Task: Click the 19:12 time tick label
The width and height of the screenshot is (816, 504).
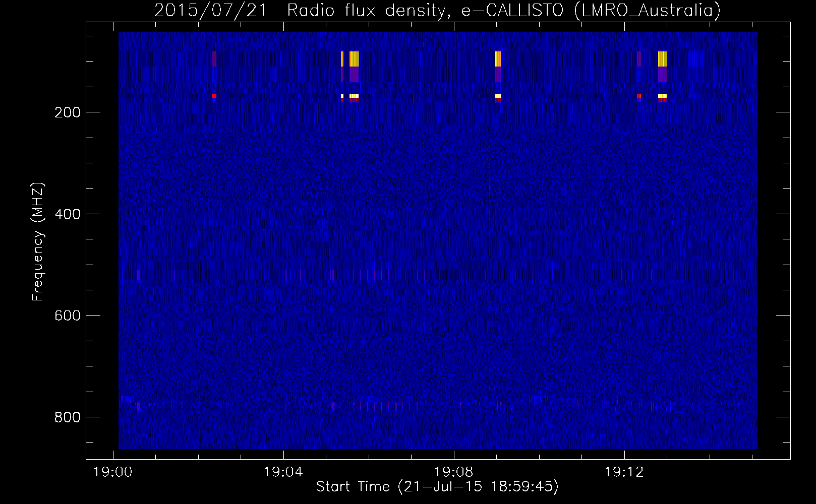Action: (624, 472)
